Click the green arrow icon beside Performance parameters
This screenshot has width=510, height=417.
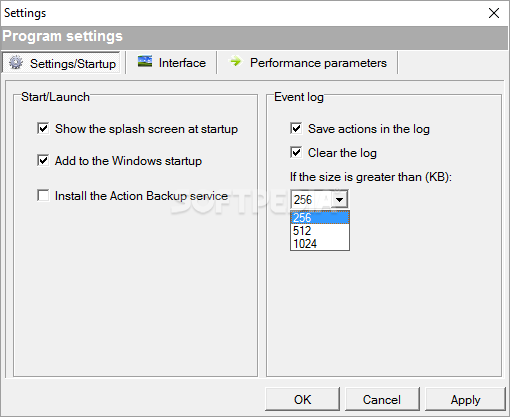[x=236, y=61]
